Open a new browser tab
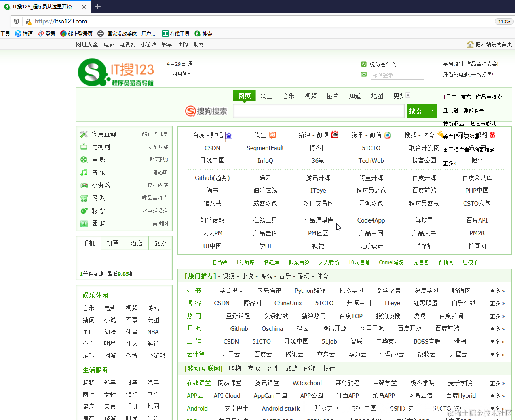The image size is (515, 420). tap(98, 6)
